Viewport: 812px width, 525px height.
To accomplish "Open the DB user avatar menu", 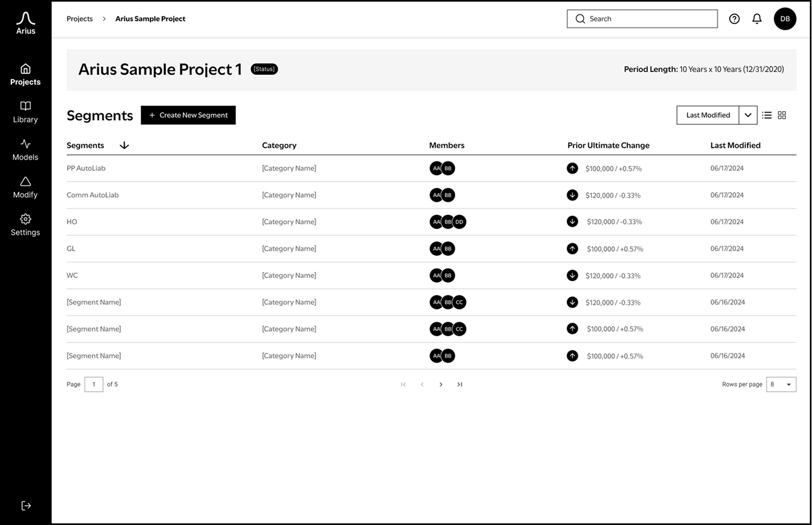I will (785, 19).
